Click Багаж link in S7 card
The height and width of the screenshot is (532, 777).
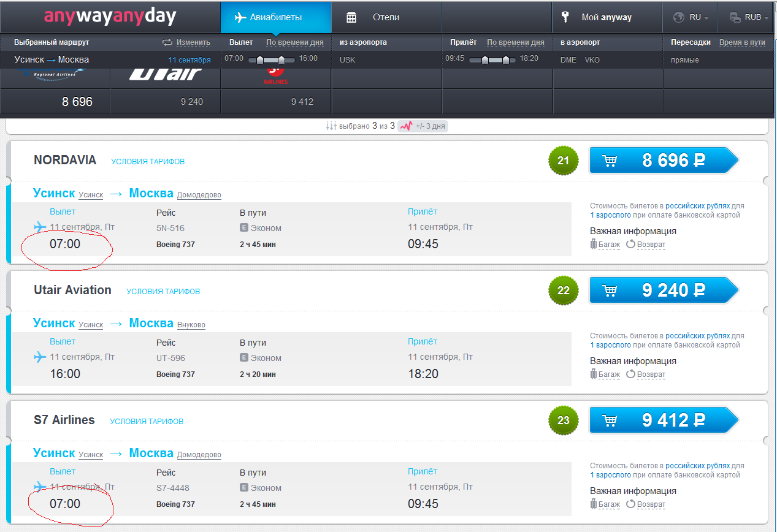(x=609, y=504)
